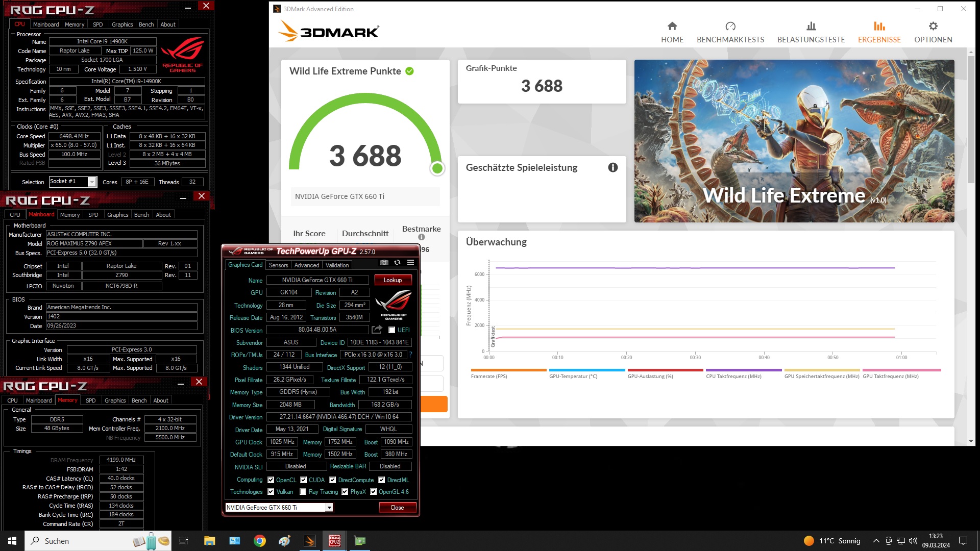Switch to Validation tab in GPU-Z
Viewport: 980px width, 551px height.
(337, 265)
